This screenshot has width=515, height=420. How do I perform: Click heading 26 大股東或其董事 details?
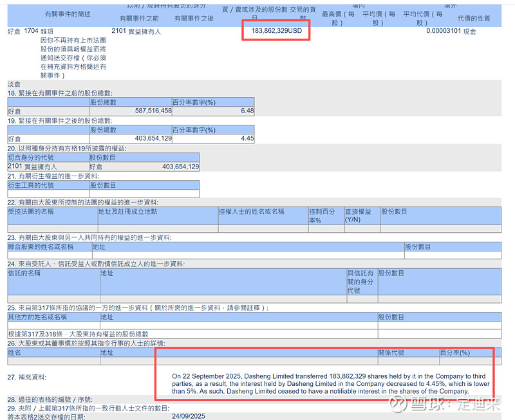86,343
